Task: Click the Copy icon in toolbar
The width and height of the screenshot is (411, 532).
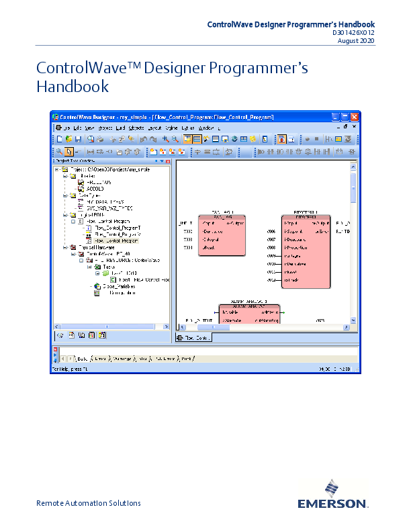Action: pyautogui.click(x=122, y=139)
